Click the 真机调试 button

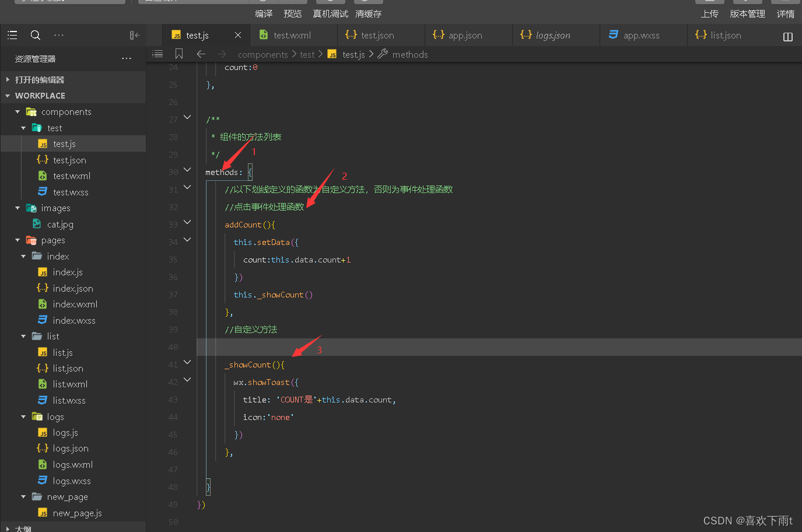(x=330, y=13)
